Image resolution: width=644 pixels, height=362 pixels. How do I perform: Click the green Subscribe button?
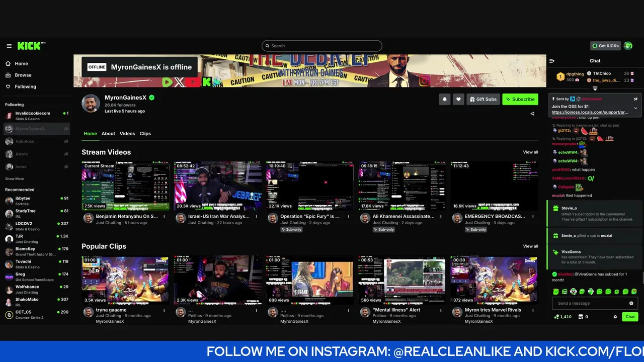[520, 99]
